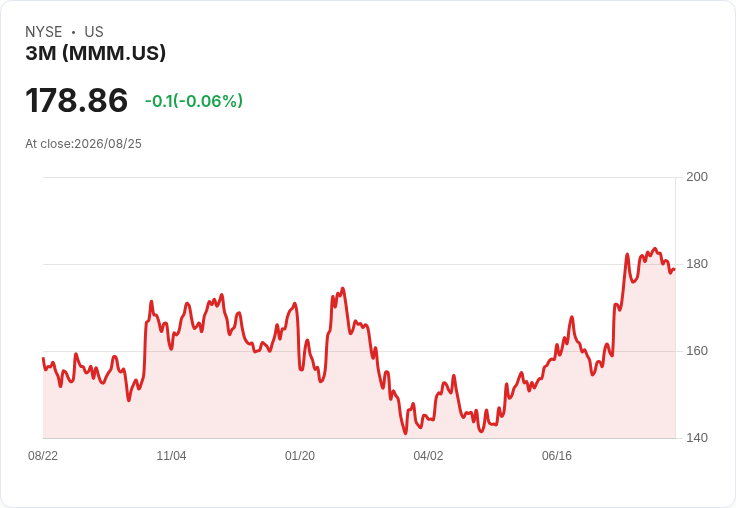This screenshot has height=508, width=736.
Task: Click the -0.1(-0.06%) price change text
Action: pos(193,101)
